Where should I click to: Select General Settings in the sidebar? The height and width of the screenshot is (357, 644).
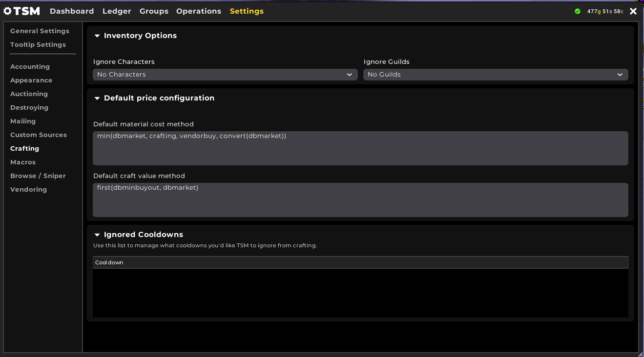(x=40, y=31)
